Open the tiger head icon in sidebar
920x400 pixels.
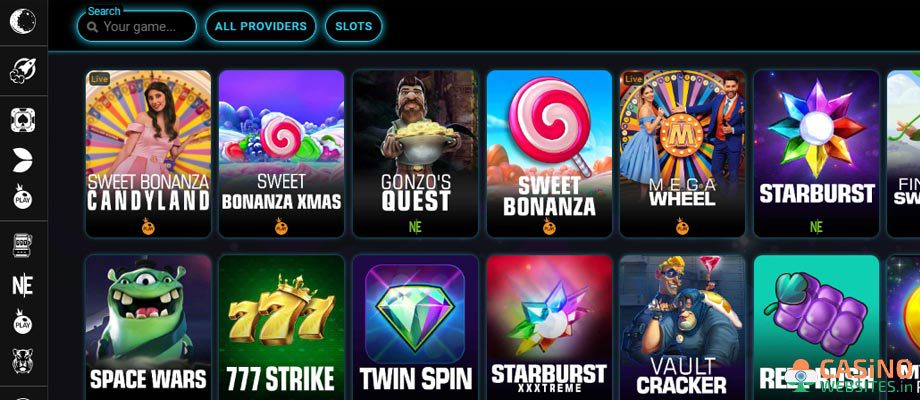23,361
